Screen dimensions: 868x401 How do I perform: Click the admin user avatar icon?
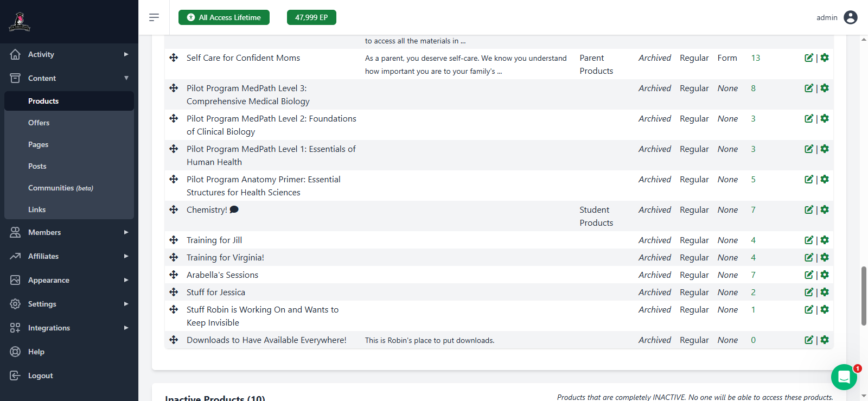coord(851,17)
